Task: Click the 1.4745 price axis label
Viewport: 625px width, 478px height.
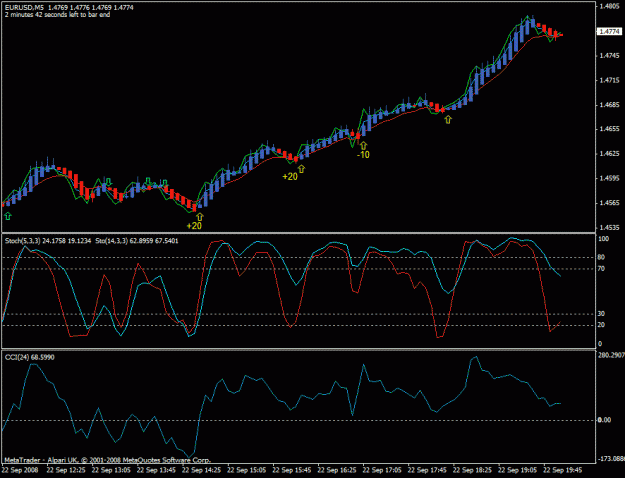Action: point(609,56)
